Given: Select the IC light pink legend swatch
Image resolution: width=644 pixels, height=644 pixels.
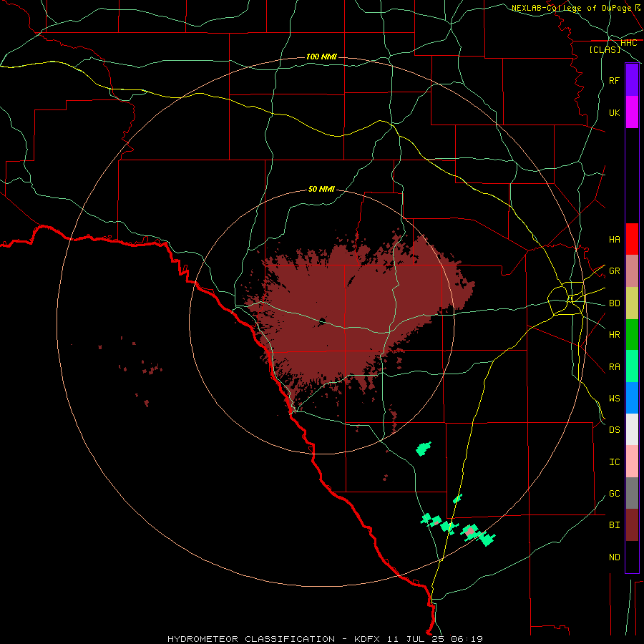Looking at the screenshot, I should [632, 462].
